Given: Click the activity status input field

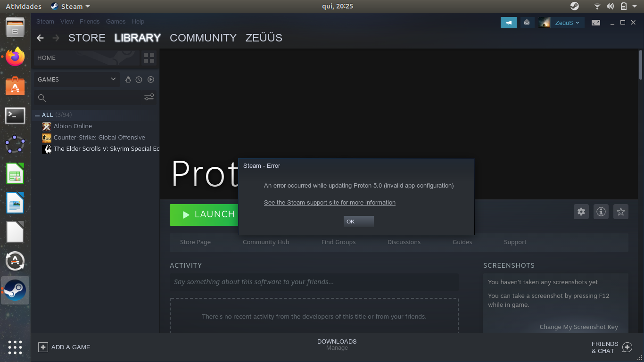Looking at the screenshot, I should click(314, 282).
